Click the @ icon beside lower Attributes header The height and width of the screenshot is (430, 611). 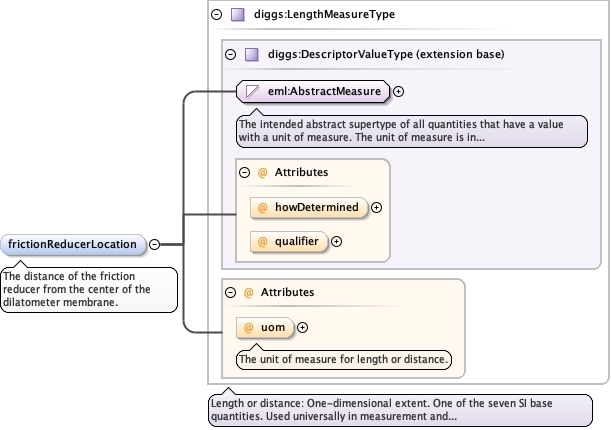[x=249, y=293]
